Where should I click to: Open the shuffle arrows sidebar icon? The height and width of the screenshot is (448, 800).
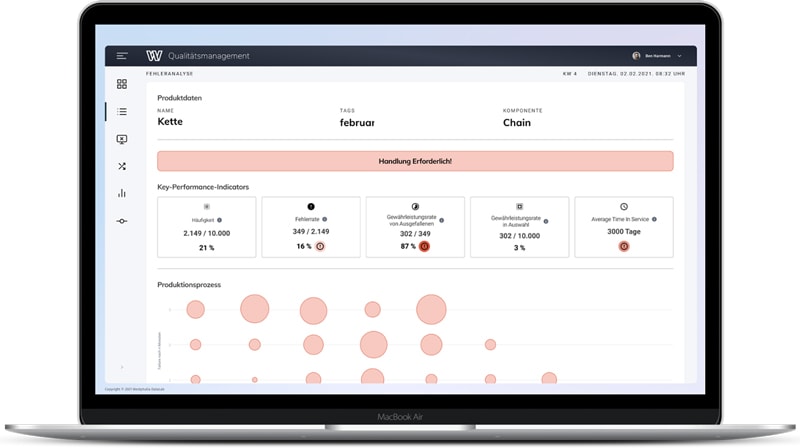121,166
